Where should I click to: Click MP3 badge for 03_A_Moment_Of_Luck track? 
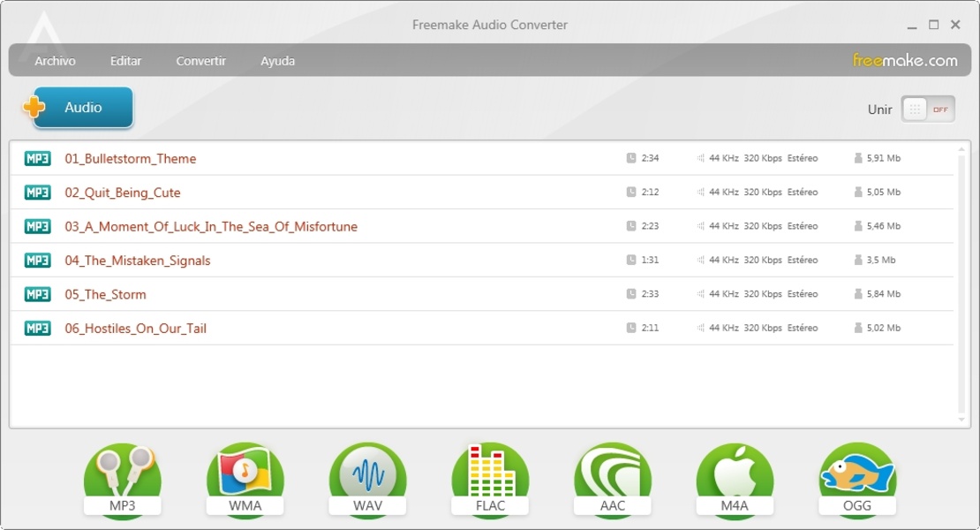pos(37,226)
